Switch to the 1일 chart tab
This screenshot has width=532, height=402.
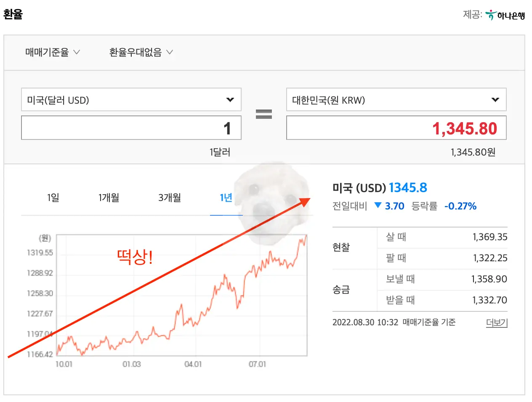coord(53,198)
